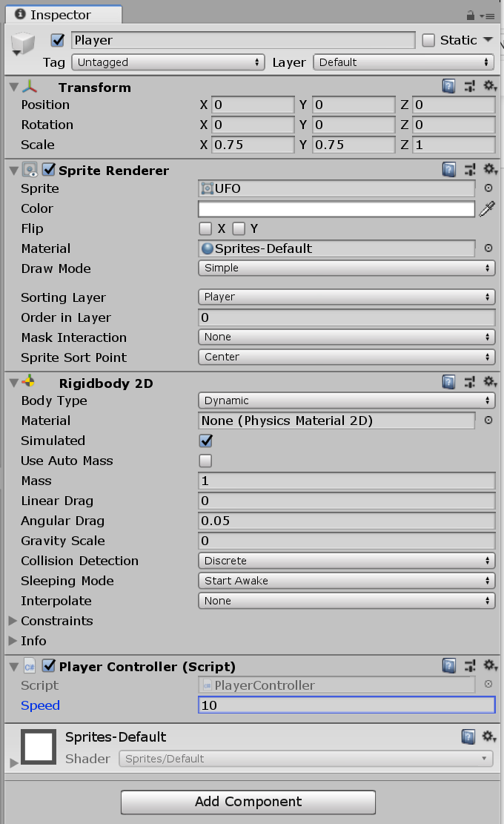
Task: Open Sprites-Default material gear menu
Action: [x=488, y=736]
